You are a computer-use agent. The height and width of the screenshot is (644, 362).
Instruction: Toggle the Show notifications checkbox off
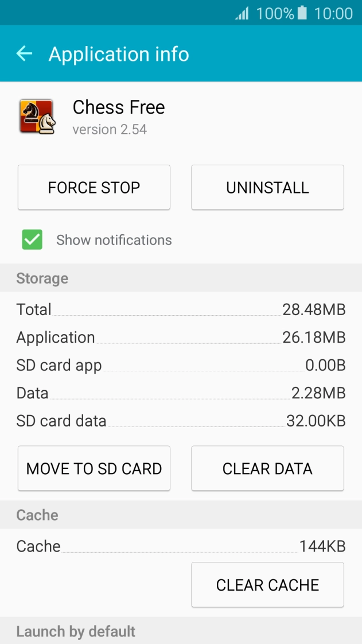coord(32,239)
